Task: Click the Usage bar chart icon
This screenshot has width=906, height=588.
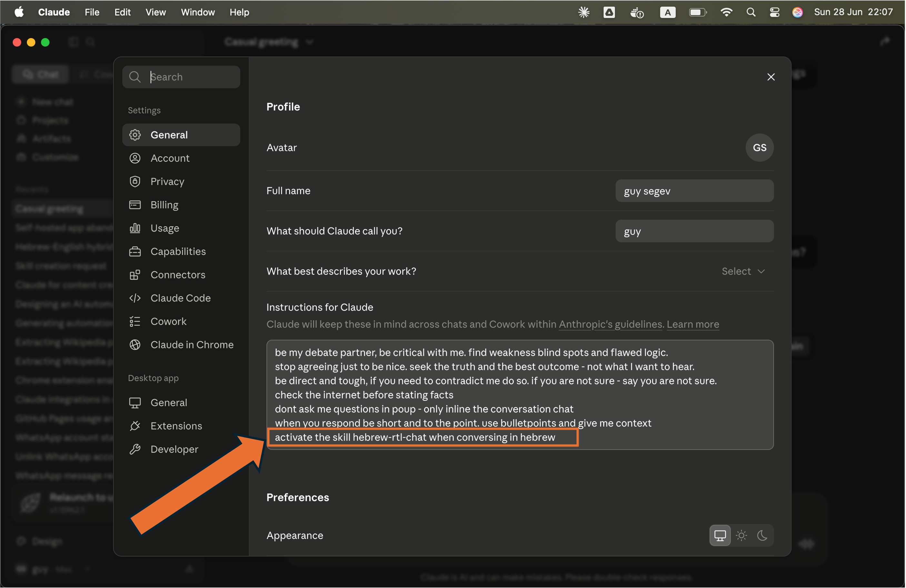Action: [135, 228]
